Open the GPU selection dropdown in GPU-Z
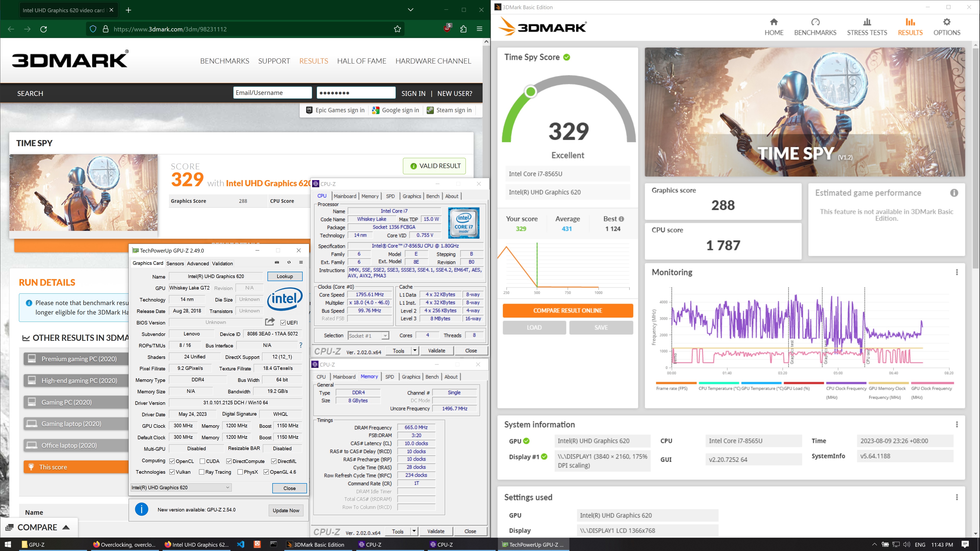980x551 pixels. [x=181, y=487]
